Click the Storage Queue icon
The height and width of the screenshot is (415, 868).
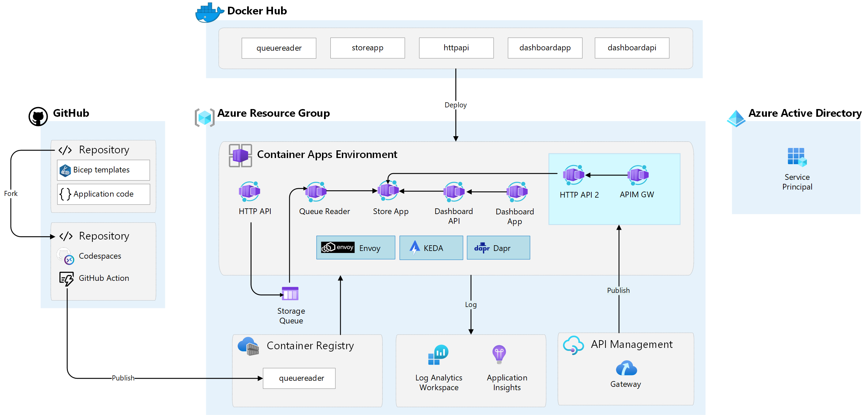[290, 293]
